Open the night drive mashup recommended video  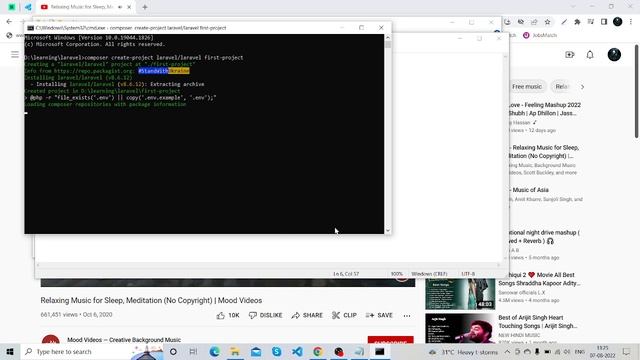(x=544, y=237)
